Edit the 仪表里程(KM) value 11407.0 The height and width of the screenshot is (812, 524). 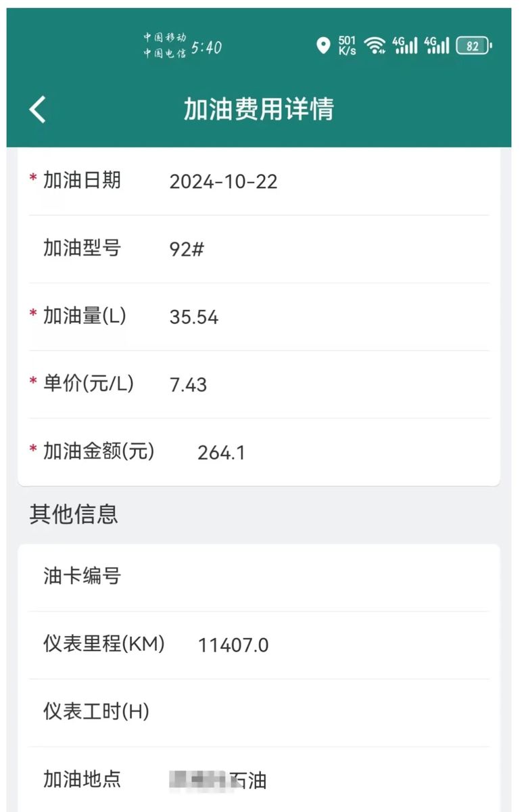coord(233,646)
